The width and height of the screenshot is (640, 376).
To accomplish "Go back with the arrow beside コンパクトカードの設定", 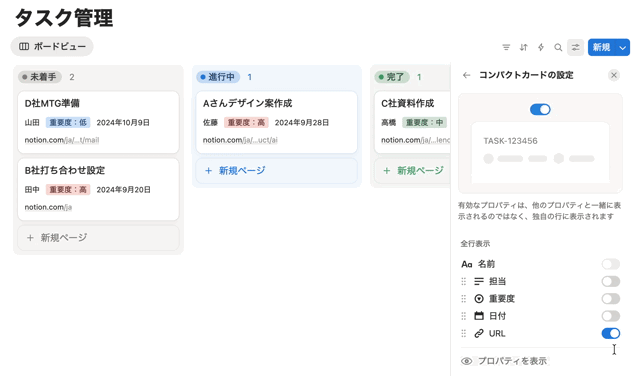I will [x=467, y=75].
